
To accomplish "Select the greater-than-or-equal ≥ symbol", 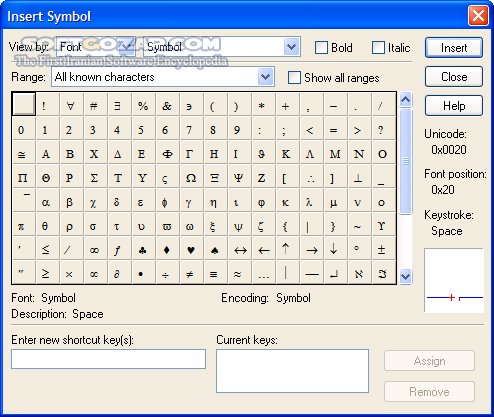I will pos(48,272).
